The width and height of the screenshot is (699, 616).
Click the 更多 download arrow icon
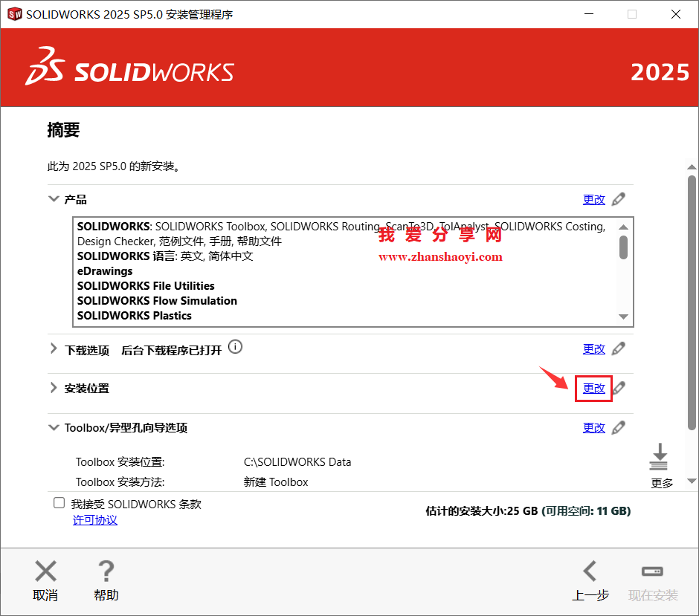point(659,456)
